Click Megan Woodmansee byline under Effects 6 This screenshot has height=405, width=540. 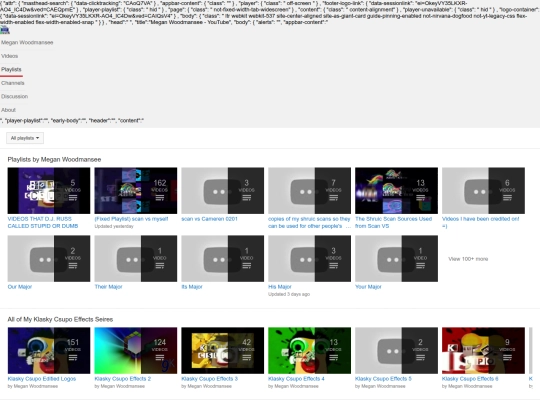point(470,386)
